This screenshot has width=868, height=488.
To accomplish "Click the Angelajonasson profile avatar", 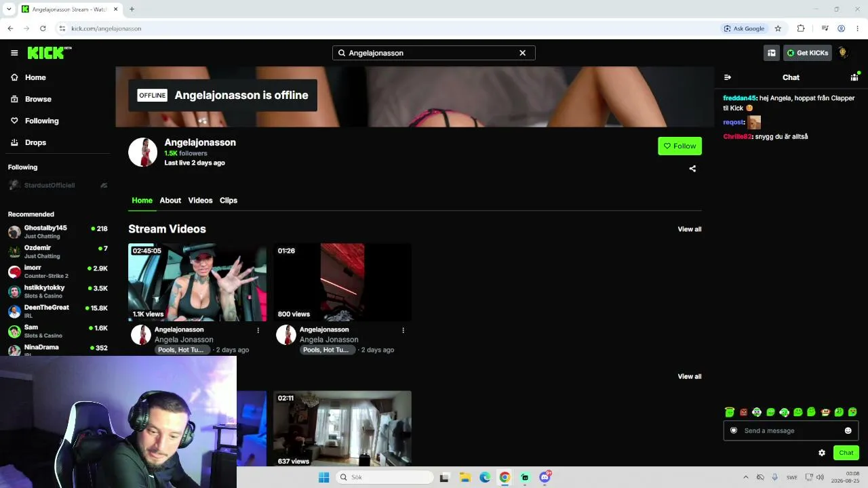I will pyautogui.click(x=143, y=152).
